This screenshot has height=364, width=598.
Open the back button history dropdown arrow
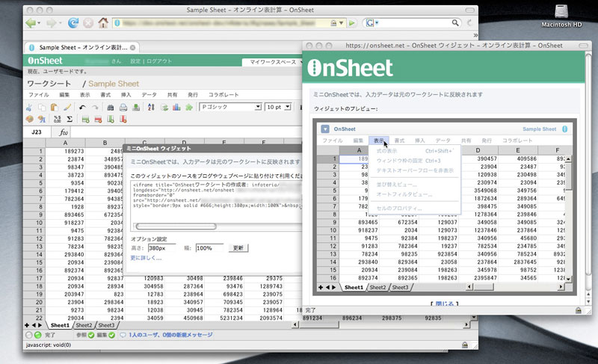click(39, 23)
